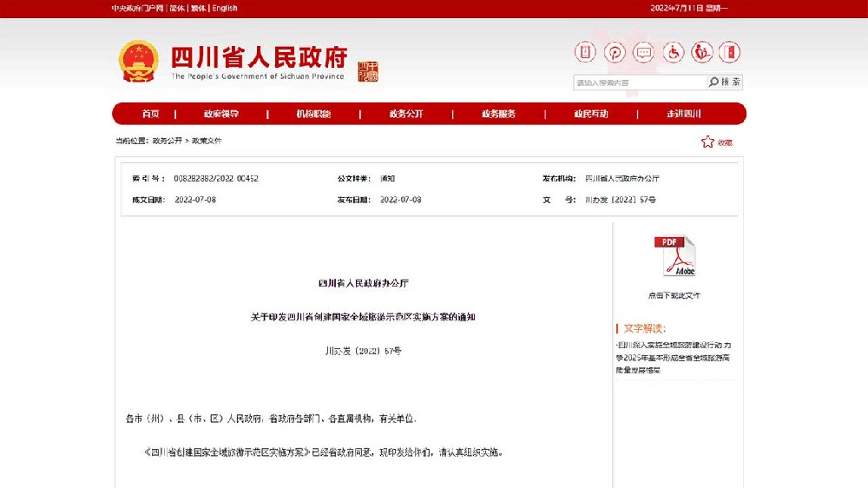
Task: Click the star 收藏 favorite icon
Action: click(x=708, y=142)
